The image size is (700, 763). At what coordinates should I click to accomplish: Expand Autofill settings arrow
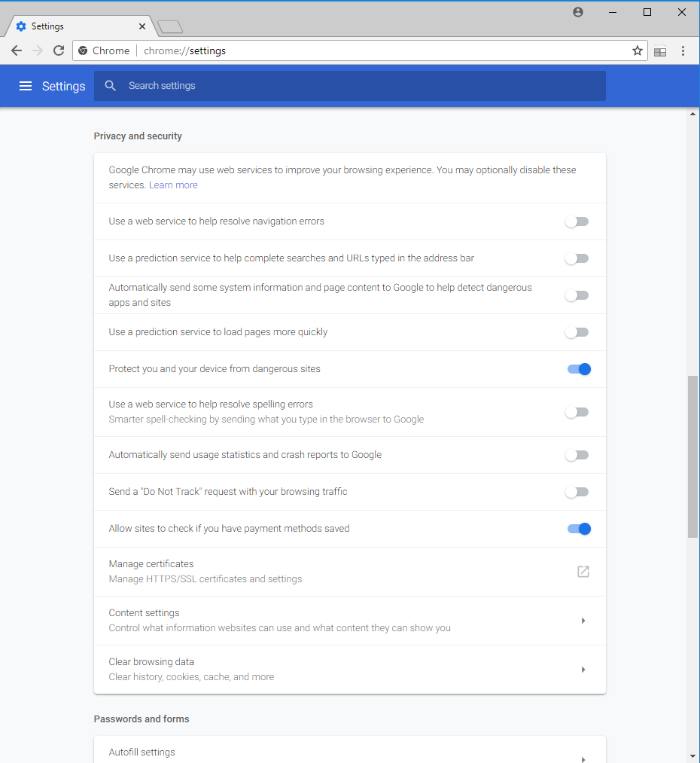583,758
